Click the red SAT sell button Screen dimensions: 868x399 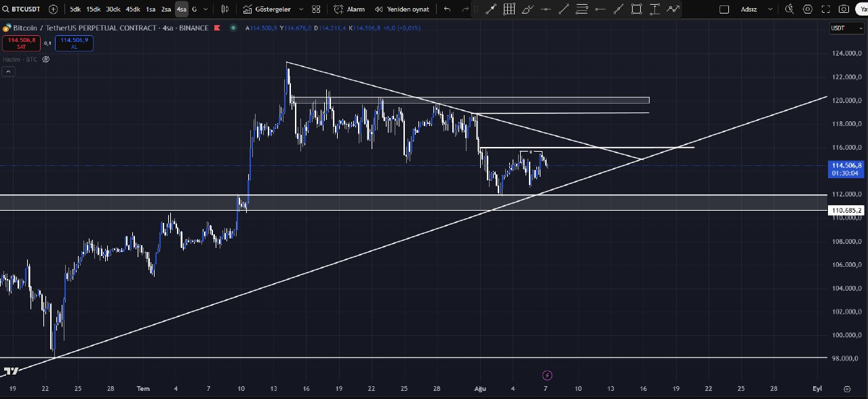point(22,43)
